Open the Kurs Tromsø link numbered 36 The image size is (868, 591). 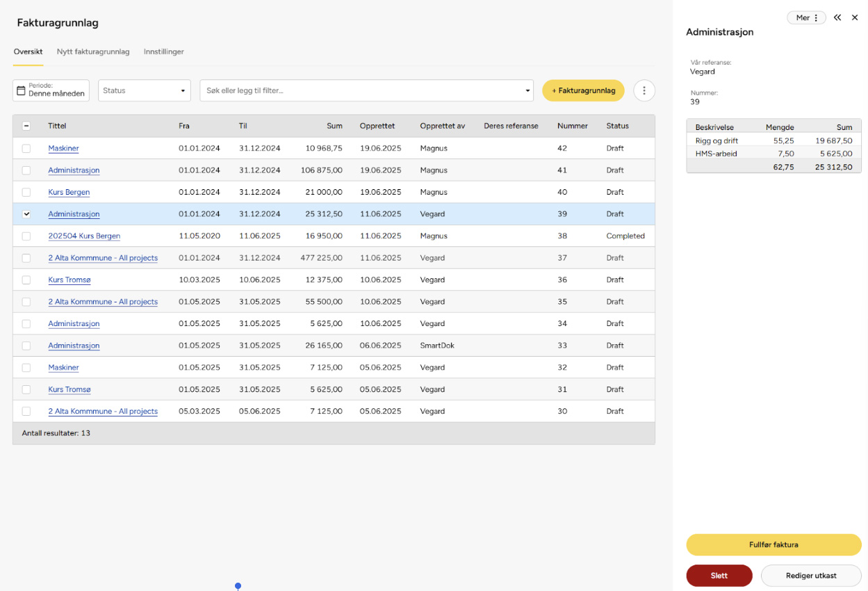pyautogui.click(x=69, y=280)
